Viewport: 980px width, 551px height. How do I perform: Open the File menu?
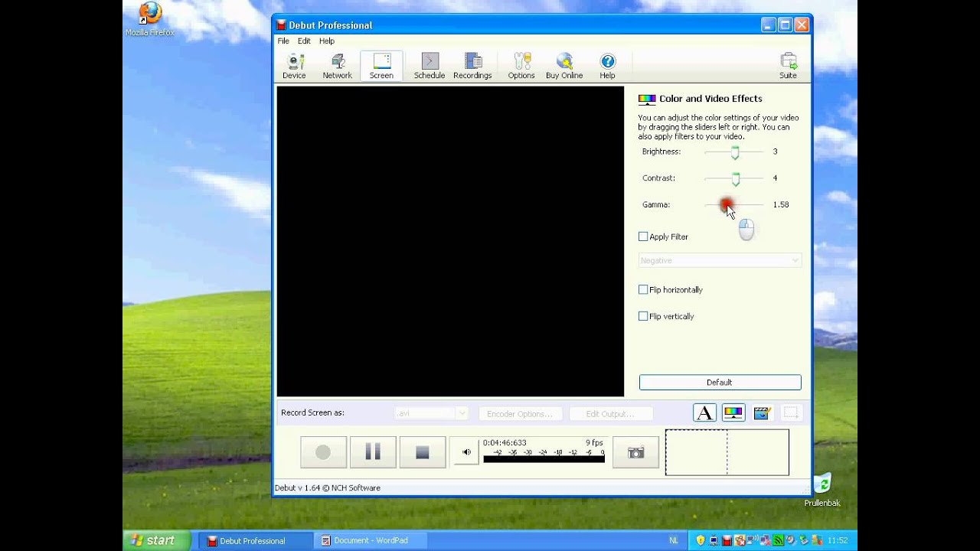point(283,41)
